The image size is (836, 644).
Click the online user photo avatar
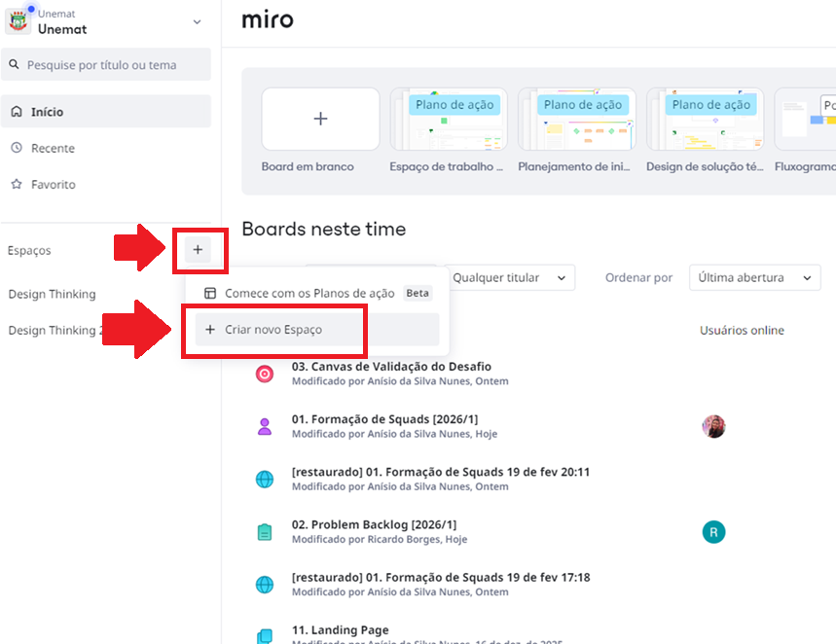pyautogui.click(x=713, y=426)
